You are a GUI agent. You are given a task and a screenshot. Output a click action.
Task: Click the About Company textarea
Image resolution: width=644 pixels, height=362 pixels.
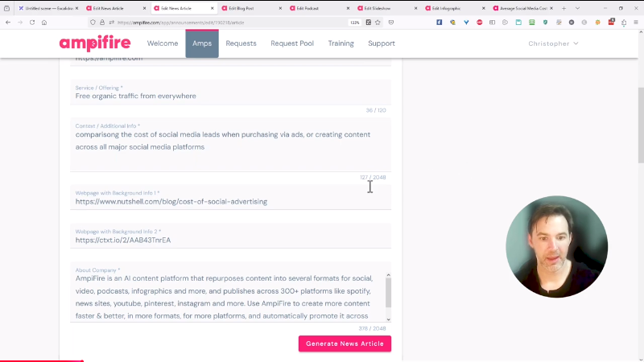(230, 293)
